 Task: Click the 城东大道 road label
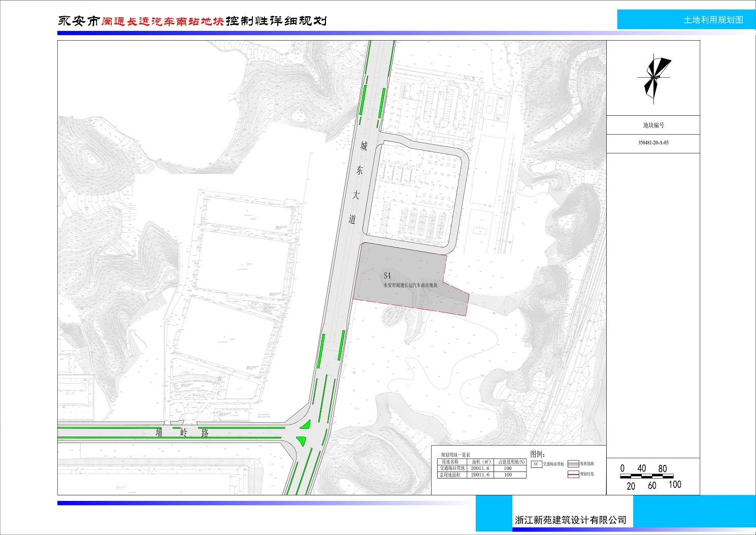click(x=358, y=183)
